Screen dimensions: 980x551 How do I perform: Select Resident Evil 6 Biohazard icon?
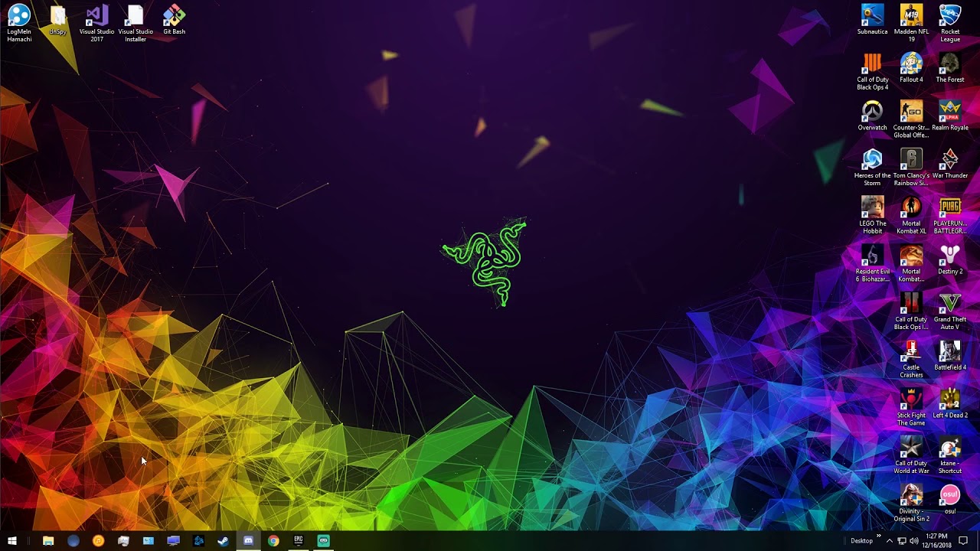pyautogui.click(x=872, y=264)
